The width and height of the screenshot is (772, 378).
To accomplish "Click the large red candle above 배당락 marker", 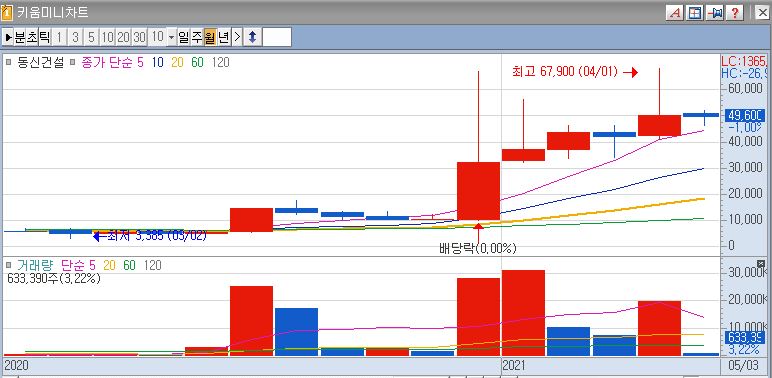I will click(x=478, y=191).
